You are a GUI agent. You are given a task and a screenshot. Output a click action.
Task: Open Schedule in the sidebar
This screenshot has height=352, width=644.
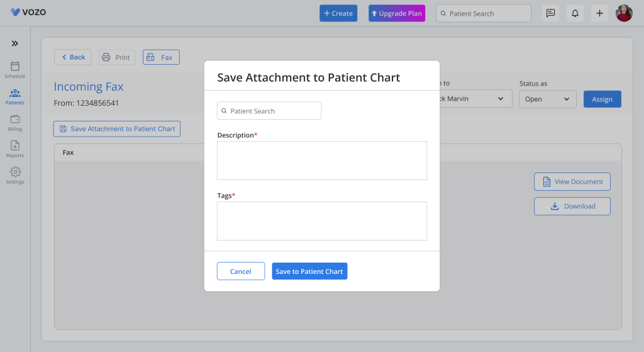[15, 70]
